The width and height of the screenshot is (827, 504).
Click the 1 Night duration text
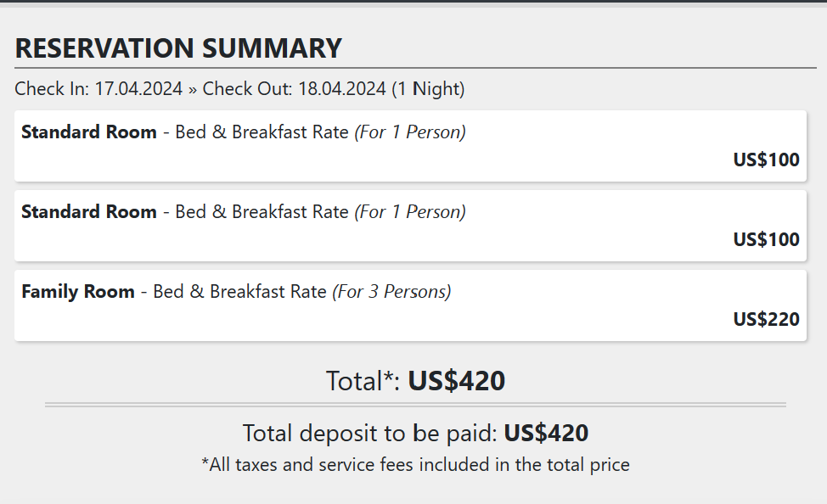pyautogui.click(x=428, y=89)
